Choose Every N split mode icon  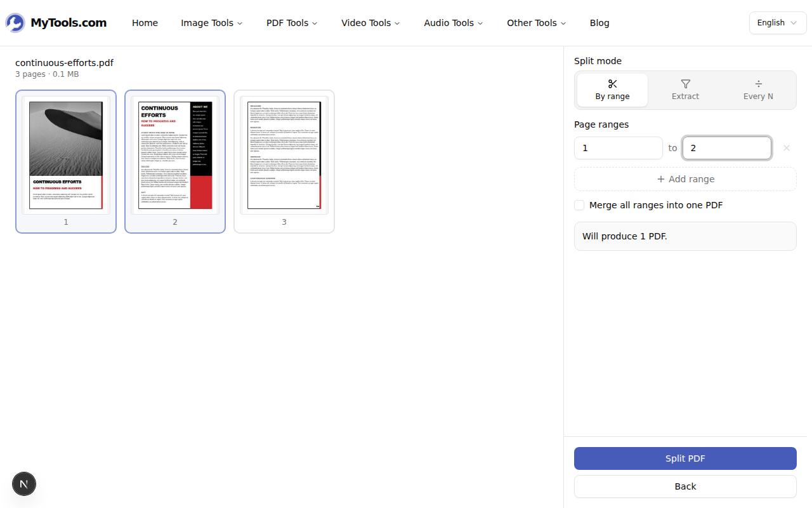pyautogui.click(x=758, y=83)
